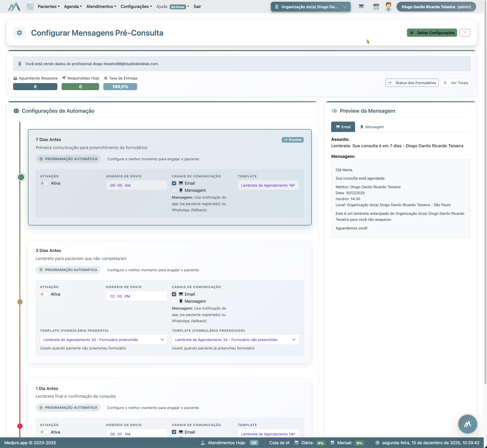
Task: Click the Salvar Configurações button
Action: [x=432, y=33]
